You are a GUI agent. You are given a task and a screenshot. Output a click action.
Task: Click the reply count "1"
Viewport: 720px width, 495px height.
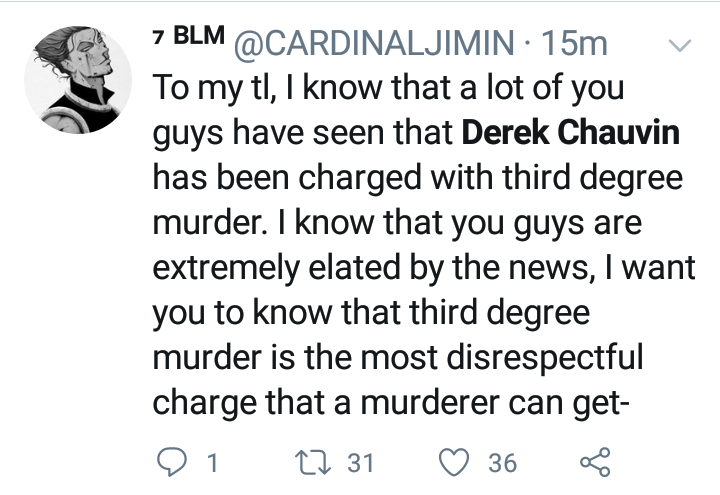point(211,462)
